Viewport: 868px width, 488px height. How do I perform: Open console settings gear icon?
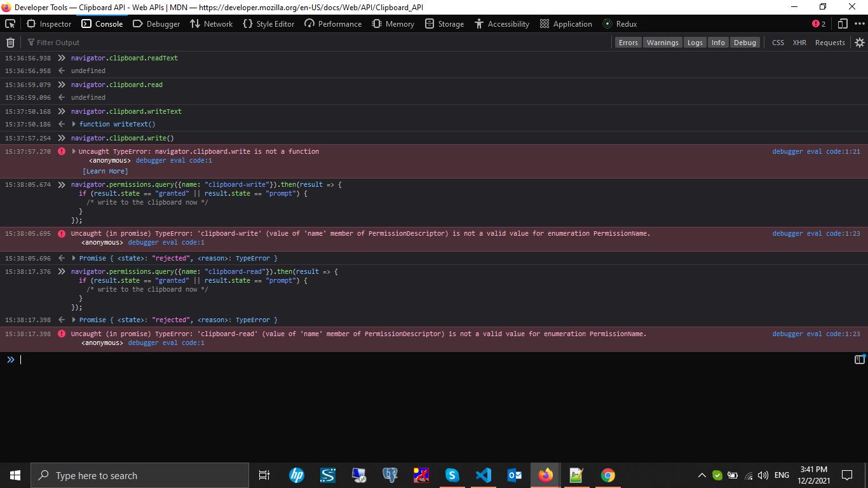click(859, 43)
